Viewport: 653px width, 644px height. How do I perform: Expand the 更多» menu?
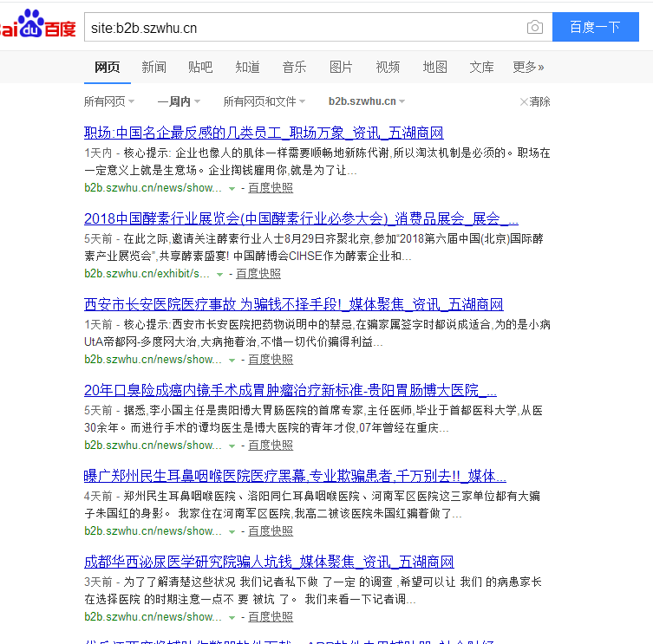pos(528,67)
